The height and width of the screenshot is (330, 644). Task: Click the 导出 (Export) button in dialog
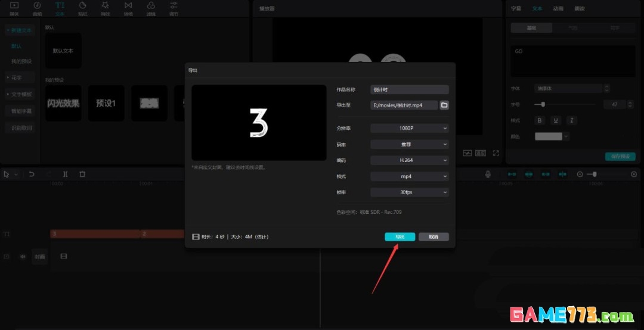pyautogui.click(x=400, y=236)
